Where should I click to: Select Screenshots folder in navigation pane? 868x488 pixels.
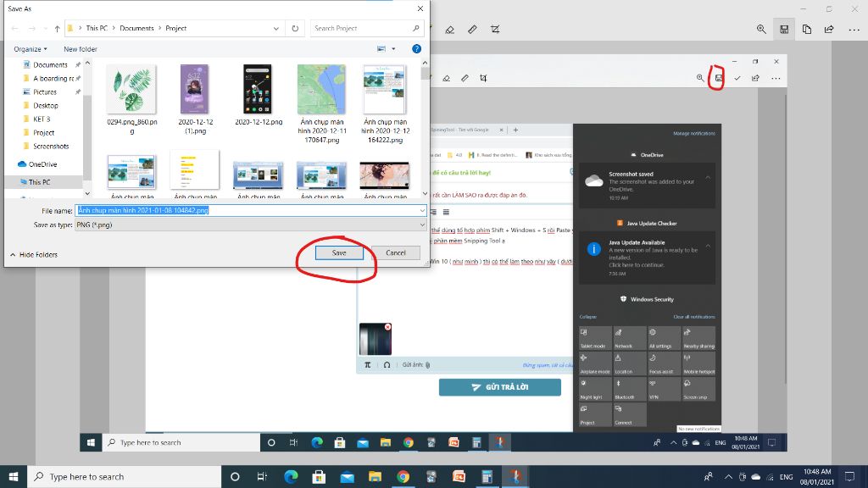tap(51, 146)
